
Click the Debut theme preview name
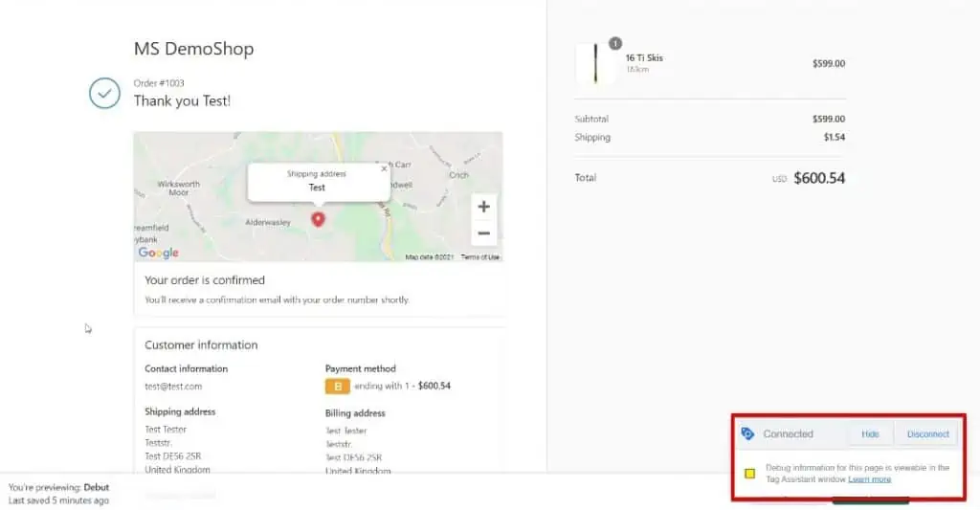coord(97,487)
